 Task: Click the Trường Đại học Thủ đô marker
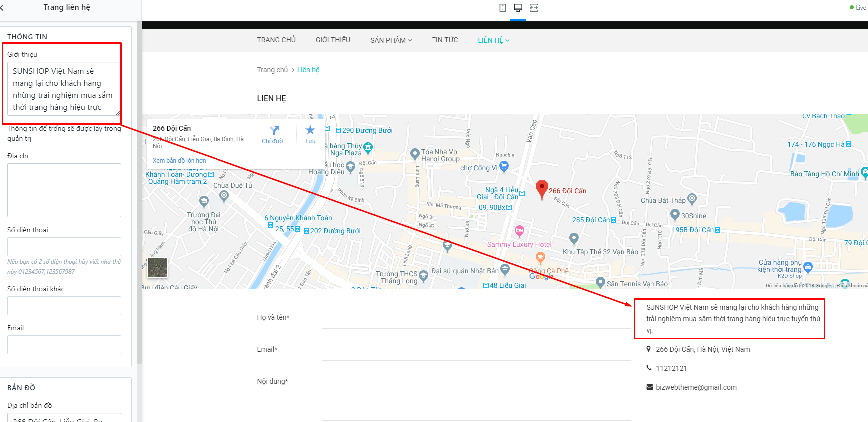point(204,202)
